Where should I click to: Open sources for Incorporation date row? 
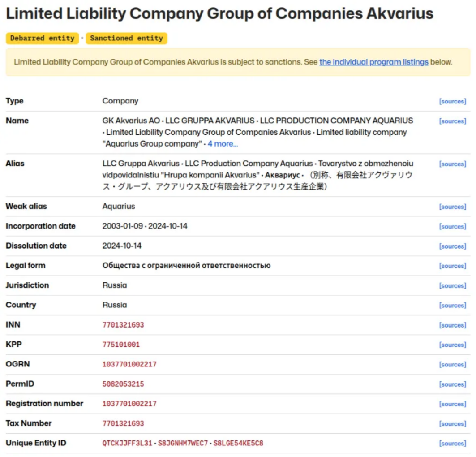click(452, 227)
